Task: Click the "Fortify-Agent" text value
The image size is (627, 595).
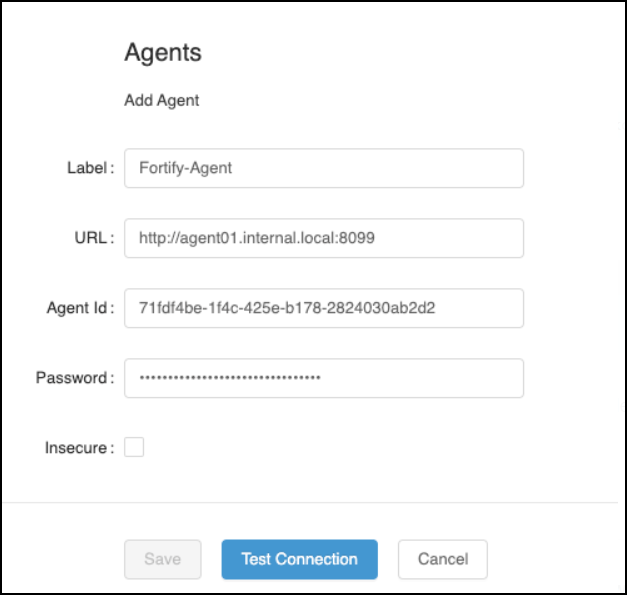Action: [x=186, y=168]
